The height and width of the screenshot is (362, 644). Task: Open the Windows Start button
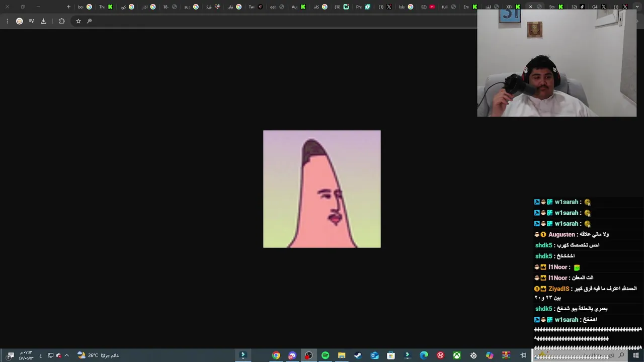[x=636, y=355]
